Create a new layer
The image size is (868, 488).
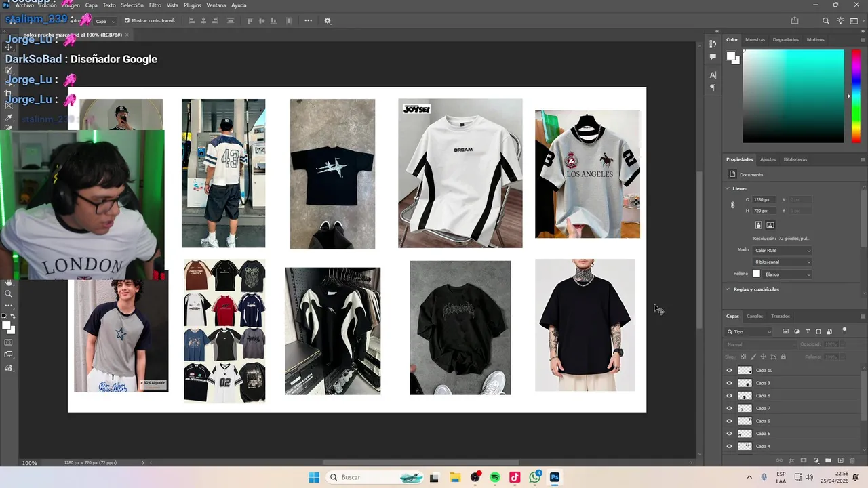click(840, 460)
